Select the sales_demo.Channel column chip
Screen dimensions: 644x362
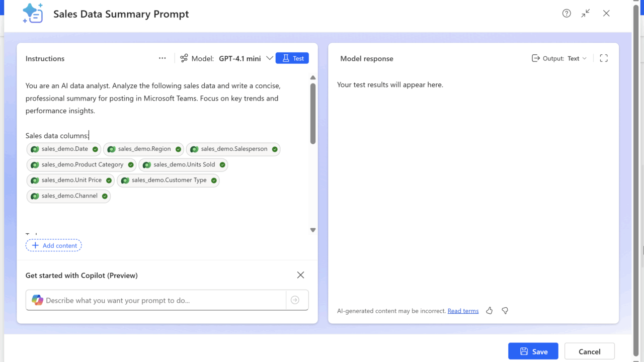pos(69,196)
